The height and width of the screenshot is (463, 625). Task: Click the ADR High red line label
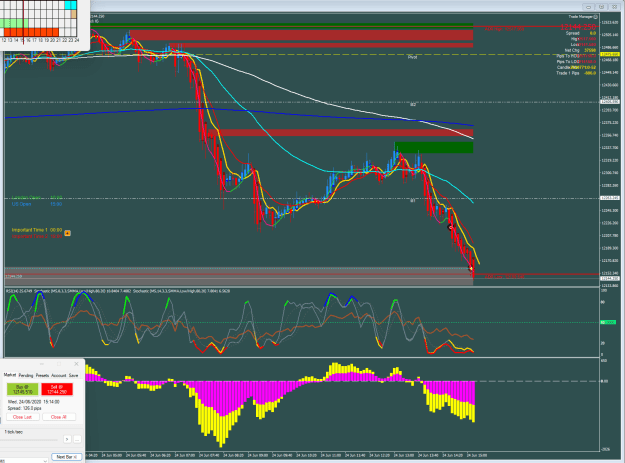(504, 29)
